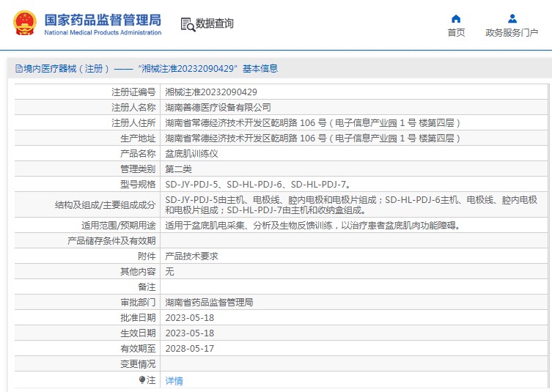Click product name 盆底肌训练仪
Image resolution: width=552 pixels, height=392 pixels.
click(191, 154)
